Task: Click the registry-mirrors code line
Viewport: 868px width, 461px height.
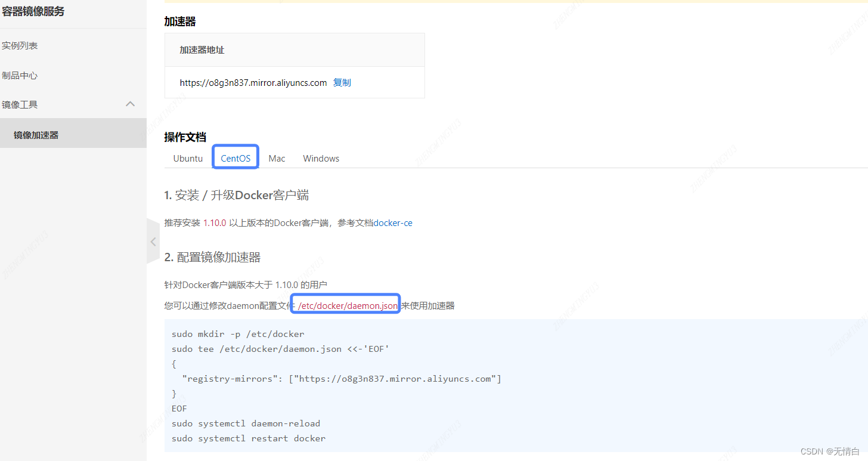Action: click(x=342, y=379)
